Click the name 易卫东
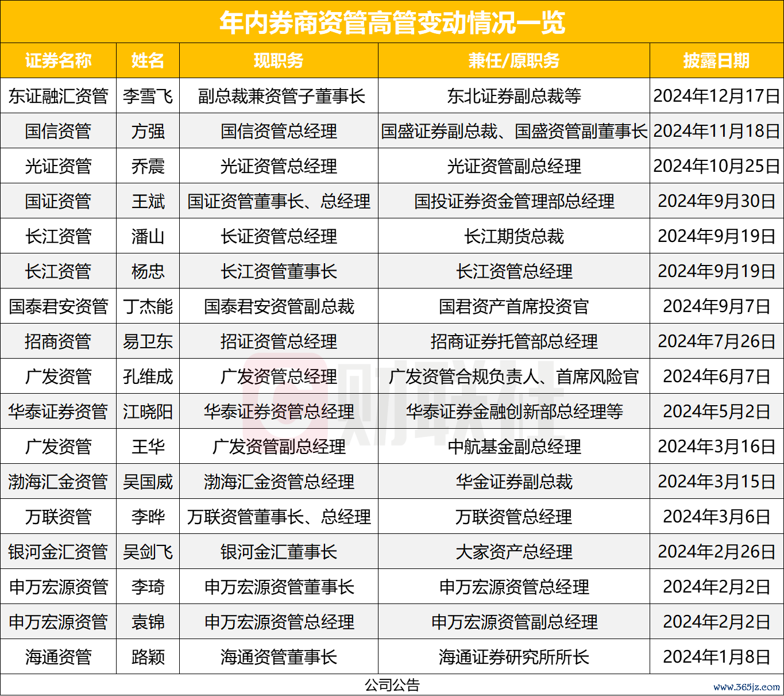Image resolution: width=784 pixels, height=696 pixels. [x=148, y=341]
